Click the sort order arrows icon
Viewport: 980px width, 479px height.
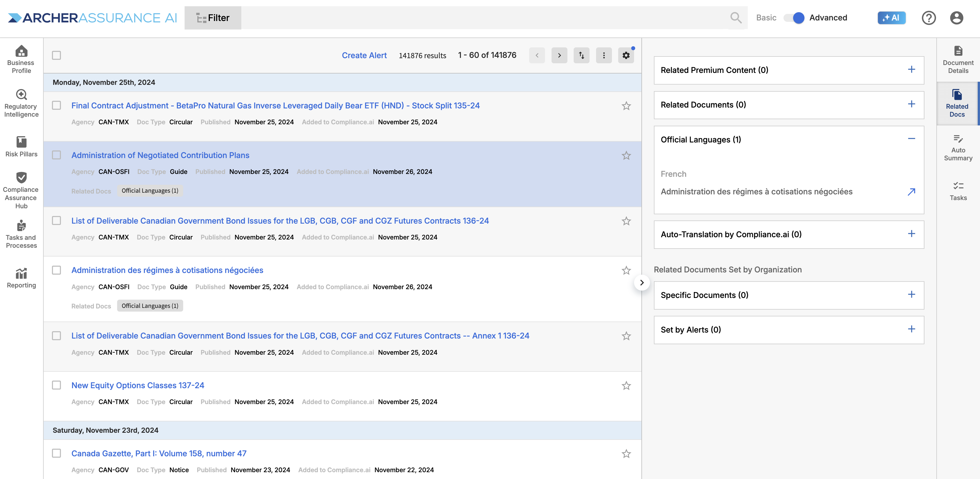(581, 55)
